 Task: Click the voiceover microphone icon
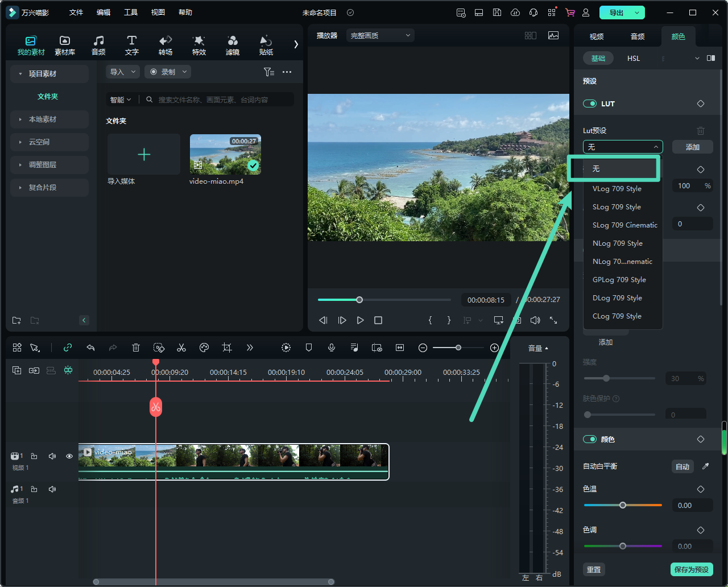(x=332, y=348)
